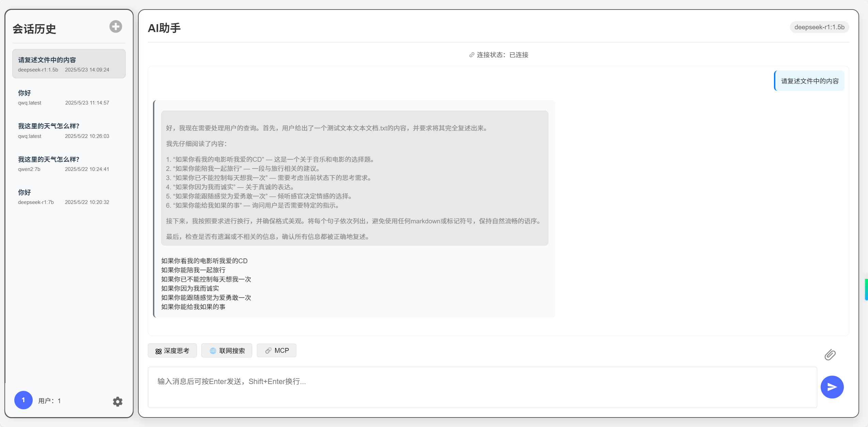868x427 pixels.
Task: Open the deepseek-r1:1.5b model selector
Action: [819, 27]
